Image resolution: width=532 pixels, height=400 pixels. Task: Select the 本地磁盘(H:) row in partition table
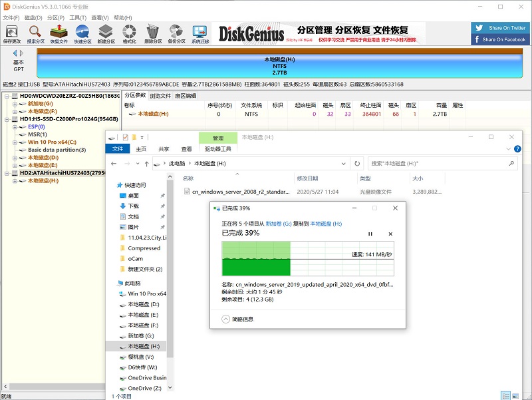click(295, 114)
